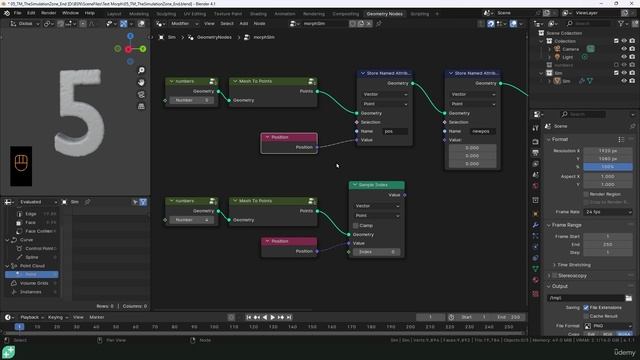The height and width of the screenshot is (360, 640).
Task: Open the Frame Rate 24 fps dropdown
Action: [607, 212]
